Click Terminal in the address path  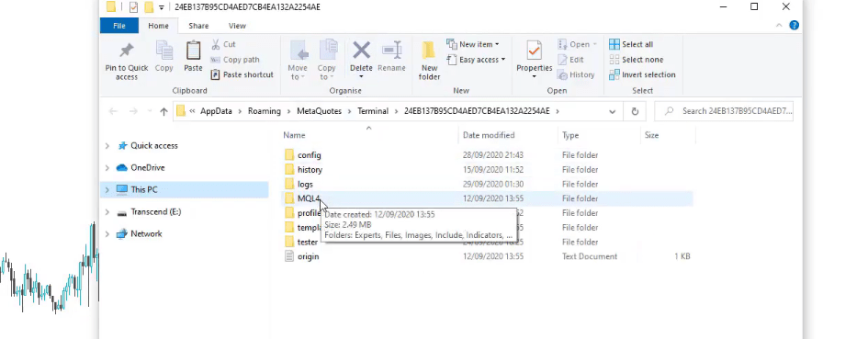(373, 111)
